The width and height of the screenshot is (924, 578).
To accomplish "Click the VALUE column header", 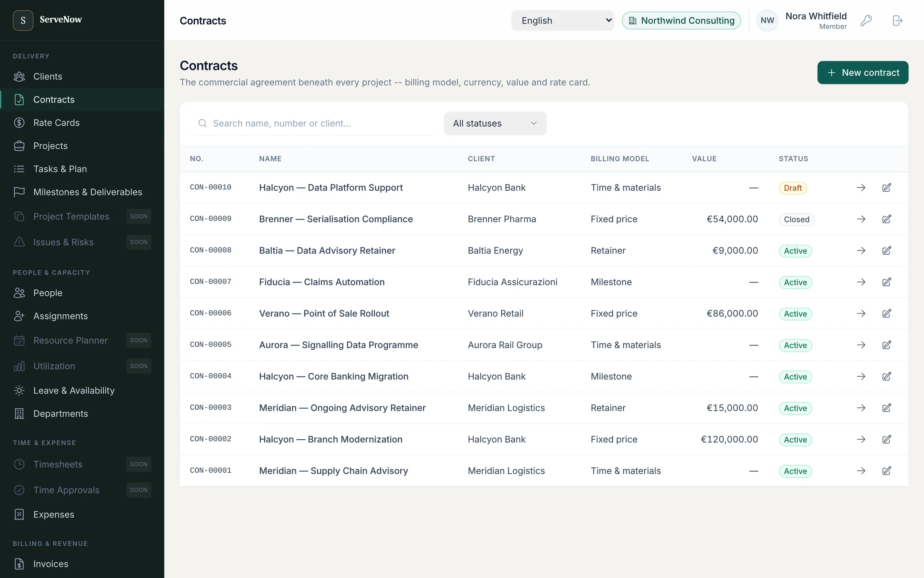I will tap(704, 159).
